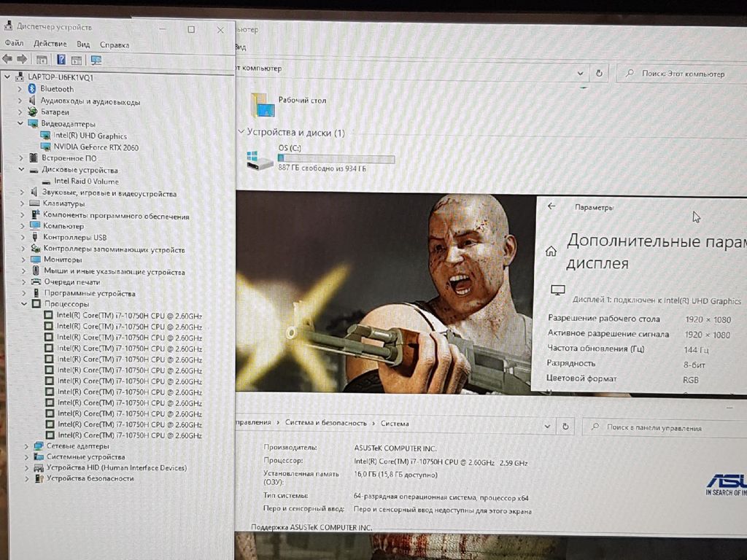Screen dimensions: 747x560
Task: Select the NVIDIA GeForce RTX 2060 adapter
Action: coord(95,147)
